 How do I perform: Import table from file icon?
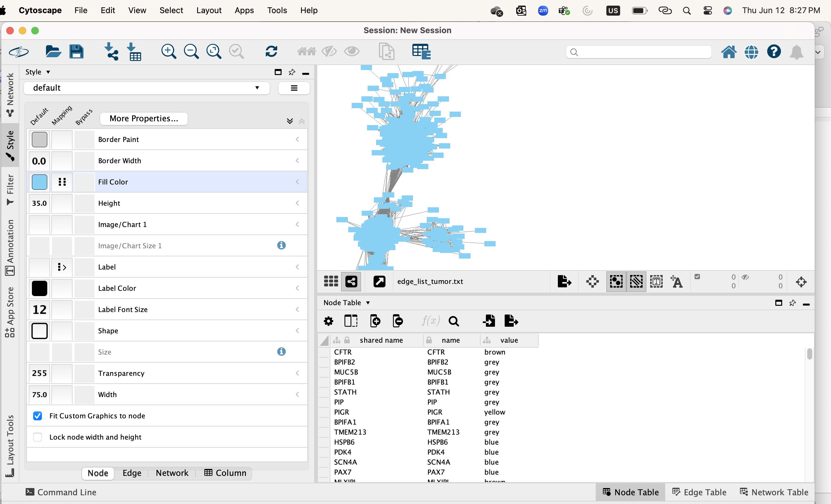134,52
